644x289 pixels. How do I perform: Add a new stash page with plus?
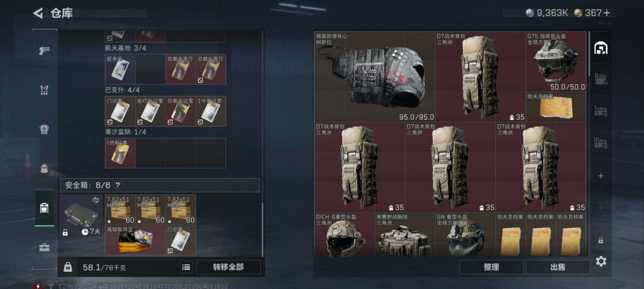(x=601, y=176)
